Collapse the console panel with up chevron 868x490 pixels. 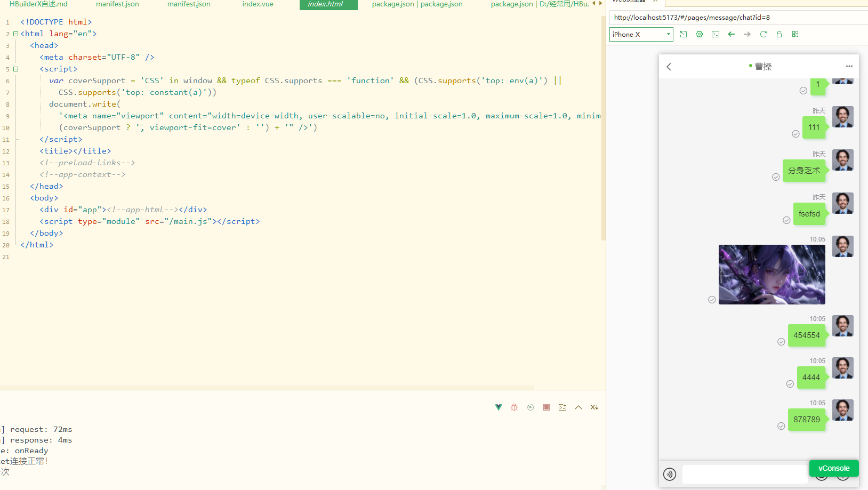click(578, 407)
